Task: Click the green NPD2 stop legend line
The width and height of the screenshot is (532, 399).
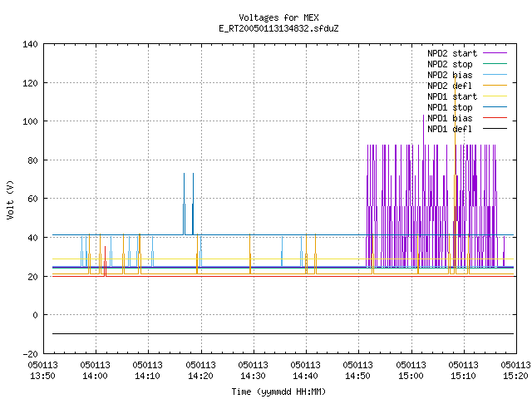Action: pyautogui.click(x=495, y=63)
